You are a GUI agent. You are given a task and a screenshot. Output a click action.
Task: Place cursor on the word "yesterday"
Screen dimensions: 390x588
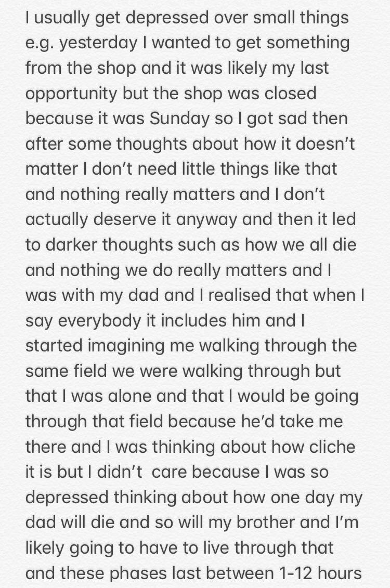point(98,43)
